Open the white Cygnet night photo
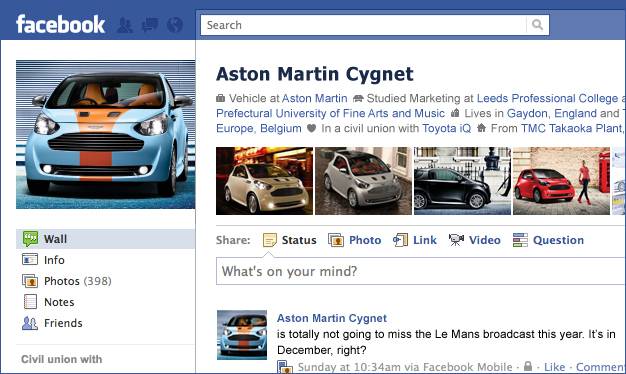 pos(264,181)
